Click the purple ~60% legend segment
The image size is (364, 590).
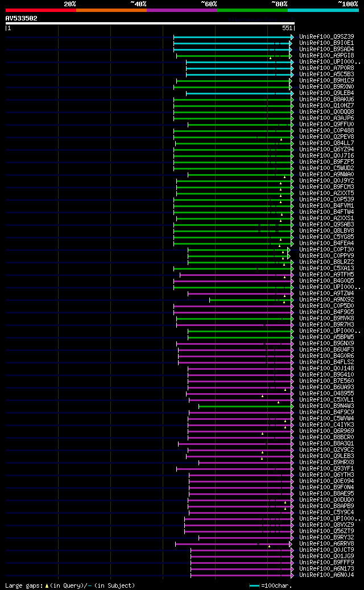coord(182,10)
